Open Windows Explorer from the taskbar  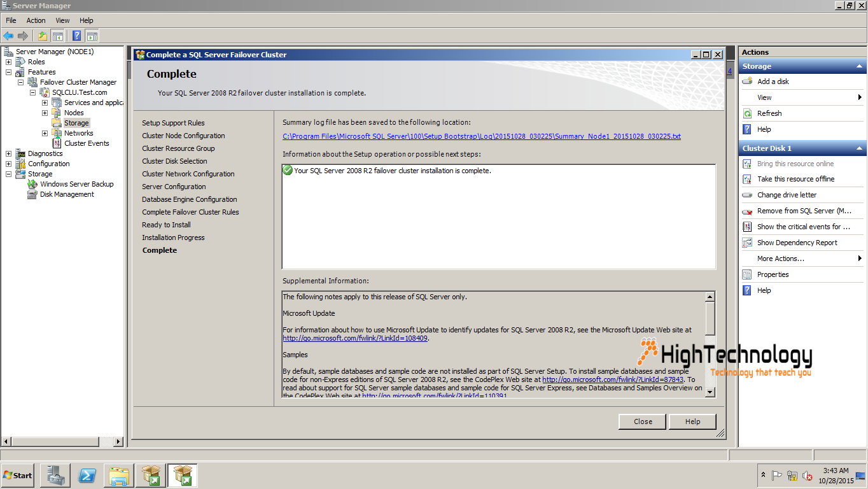pyautogui.click(x=119, y=476)
